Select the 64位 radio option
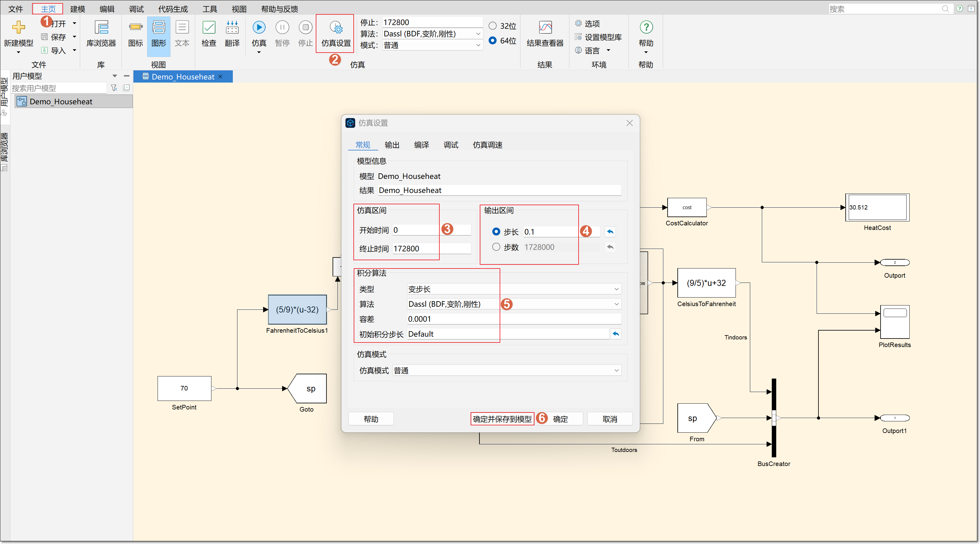This screenshot has width=980, height=544. [x=493, y=40]
